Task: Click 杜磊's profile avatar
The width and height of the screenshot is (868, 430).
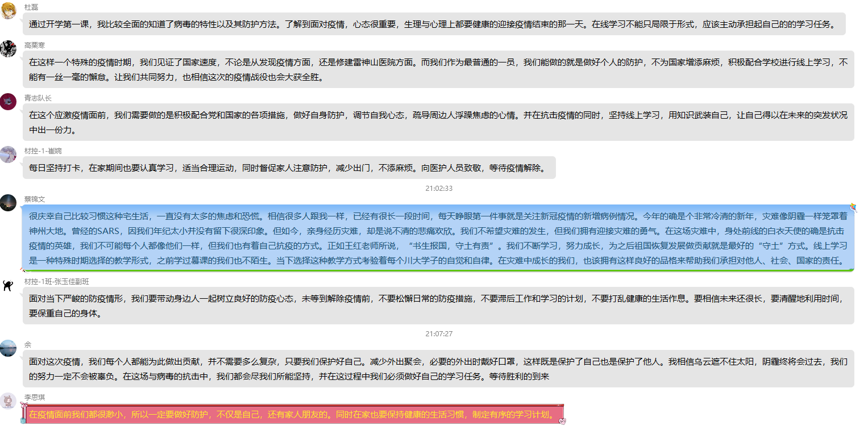Action: pos(8,11)
